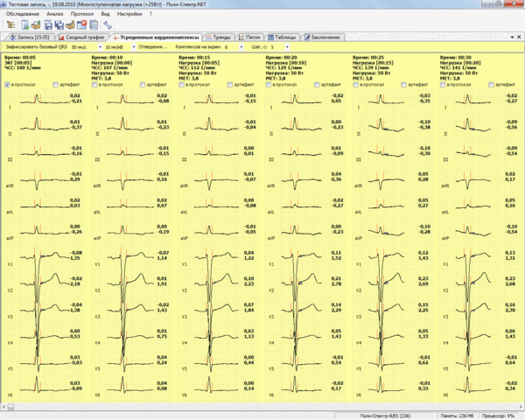Click the single floppy disk save icon

(x=47, y=24)
